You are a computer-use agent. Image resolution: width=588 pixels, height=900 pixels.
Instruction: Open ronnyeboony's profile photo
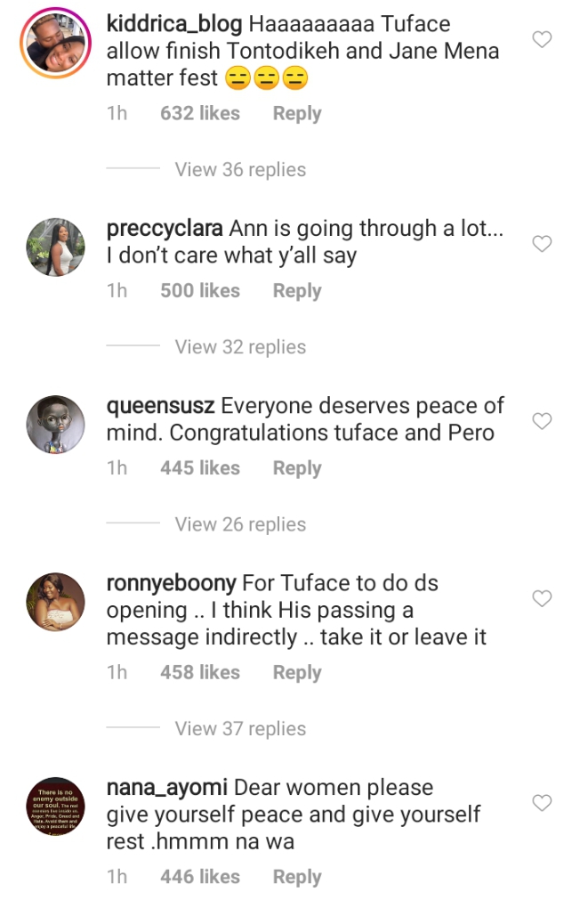[x=55, y=603]
